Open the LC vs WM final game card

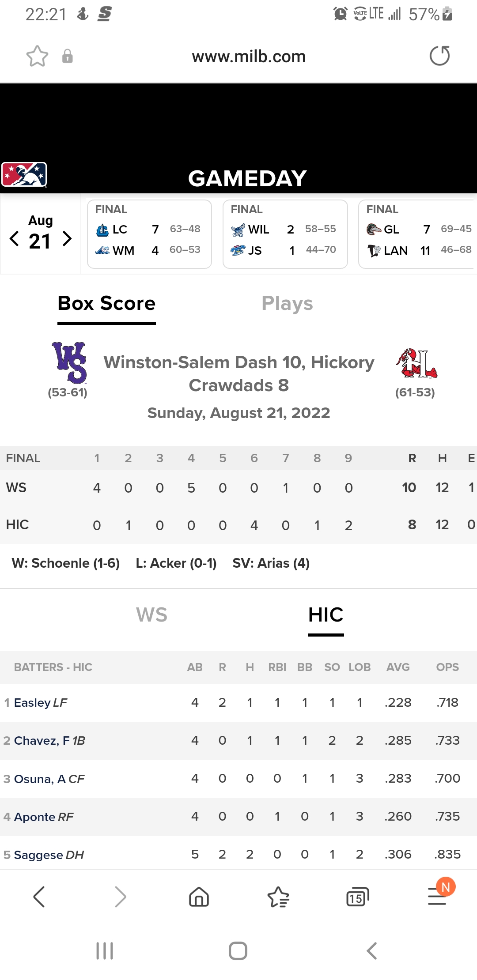point(149,234)
